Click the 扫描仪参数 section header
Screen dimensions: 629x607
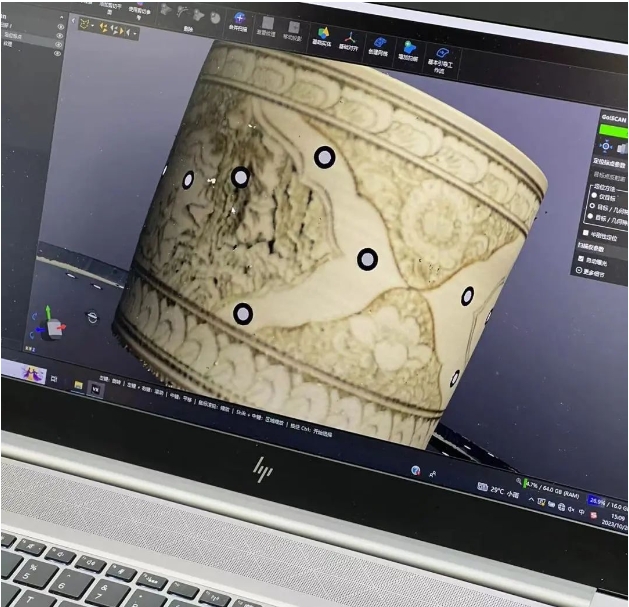pyautogui.click(x=592, y=248)
